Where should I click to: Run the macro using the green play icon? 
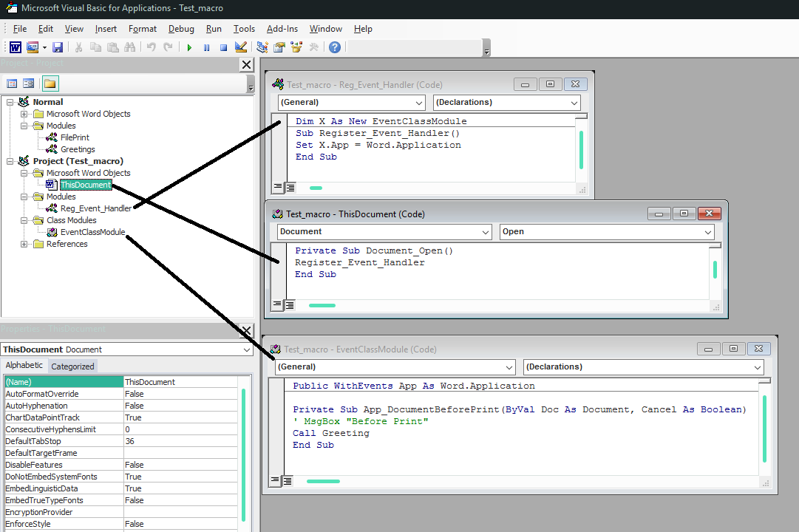189,47
